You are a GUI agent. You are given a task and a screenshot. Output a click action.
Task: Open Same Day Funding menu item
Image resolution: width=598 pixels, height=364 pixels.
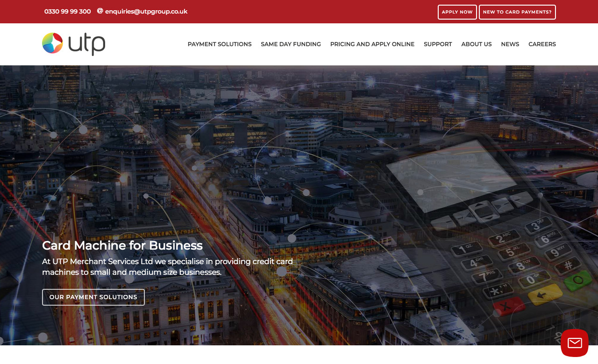291,44
